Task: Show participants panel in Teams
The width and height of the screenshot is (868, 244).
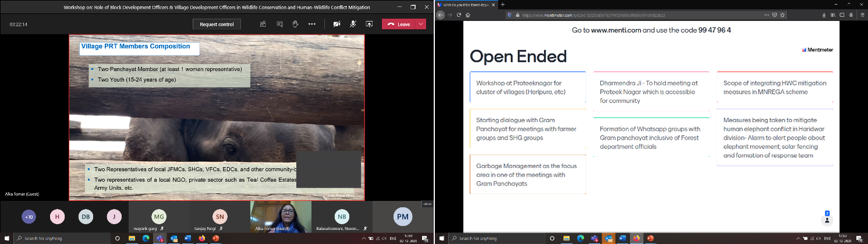Action: (x=263, y=24)
